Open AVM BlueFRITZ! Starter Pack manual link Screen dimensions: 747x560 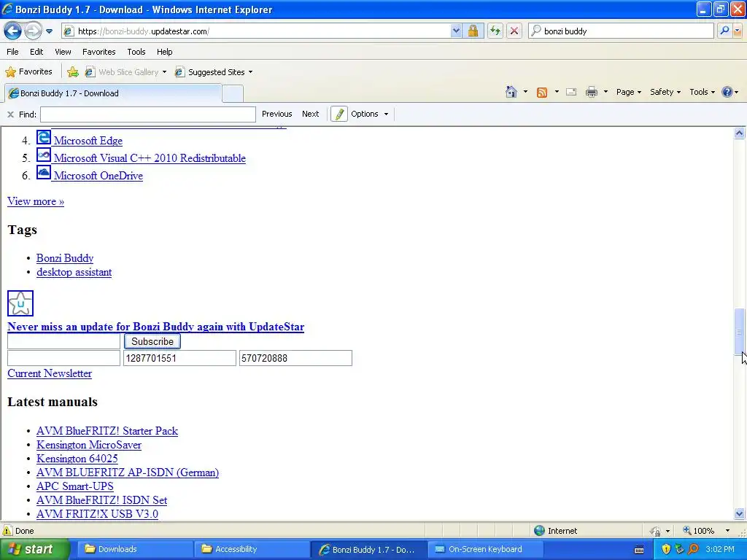pos(107,431)
